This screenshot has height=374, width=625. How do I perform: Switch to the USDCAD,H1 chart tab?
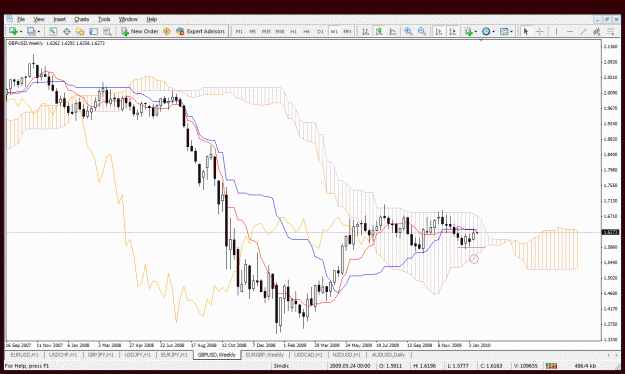click(308, 355)
